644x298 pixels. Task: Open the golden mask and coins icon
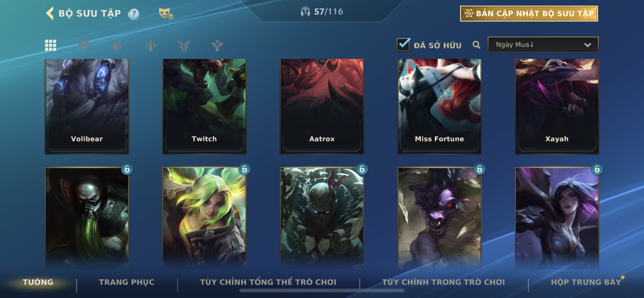click(166, 13)
